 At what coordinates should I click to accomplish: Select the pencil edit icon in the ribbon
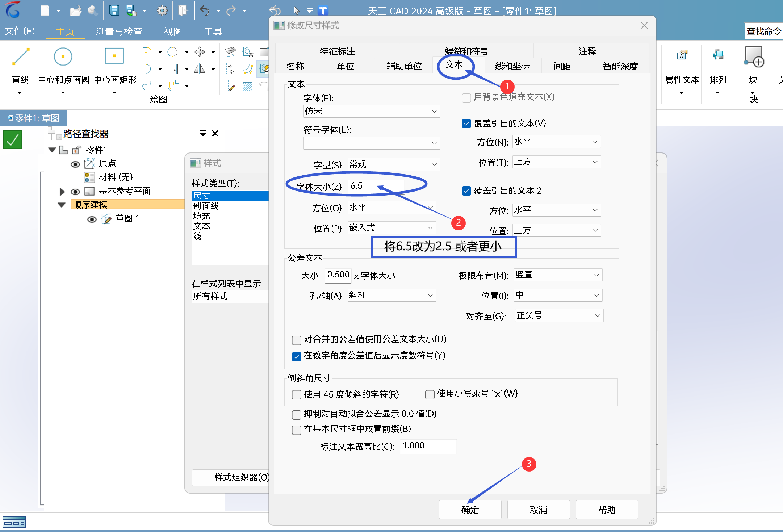tap(231, 87)
